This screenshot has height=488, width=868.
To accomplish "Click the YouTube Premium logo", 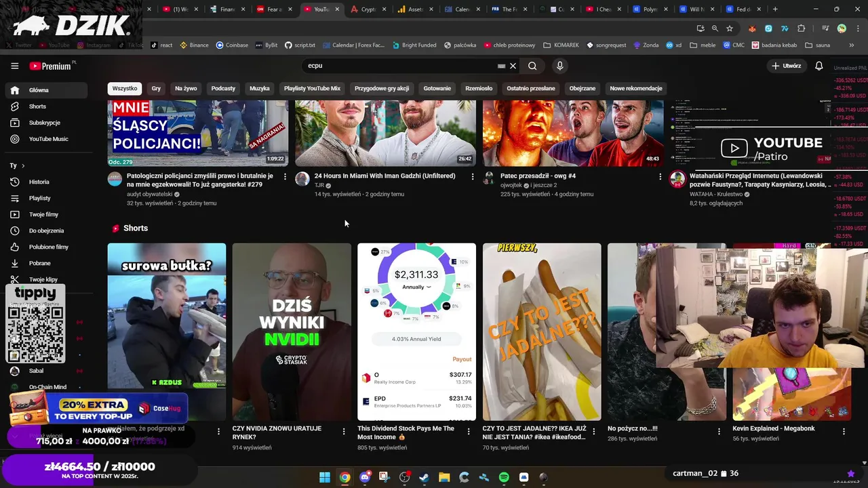I will pyautogui.click(x=51, y=66).
